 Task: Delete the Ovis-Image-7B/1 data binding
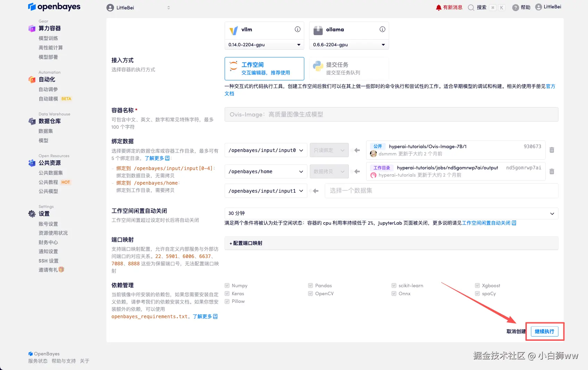click(552, 150)
